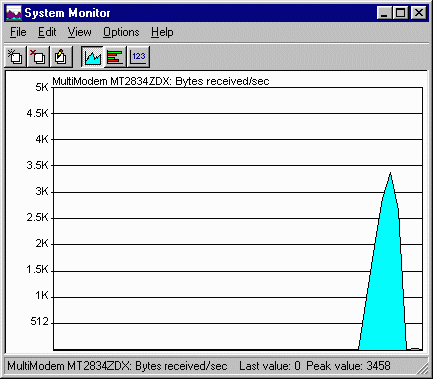Click the Edit Item toolbar icon
Image resolution: width=433 pixels, height=379 pixels.
click(61, 57)
